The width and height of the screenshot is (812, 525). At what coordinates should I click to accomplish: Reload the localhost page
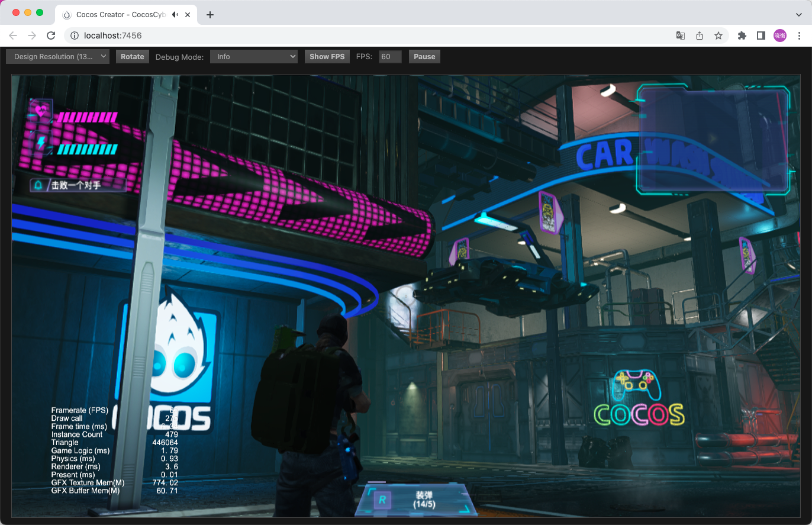coord(51,36)
